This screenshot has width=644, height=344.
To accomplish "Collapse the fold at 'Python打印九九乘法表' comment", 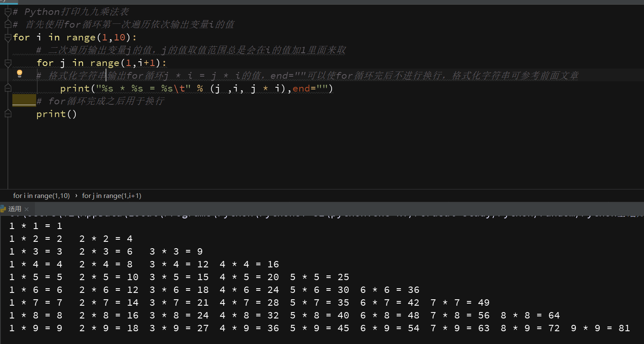I will (8, 12).
